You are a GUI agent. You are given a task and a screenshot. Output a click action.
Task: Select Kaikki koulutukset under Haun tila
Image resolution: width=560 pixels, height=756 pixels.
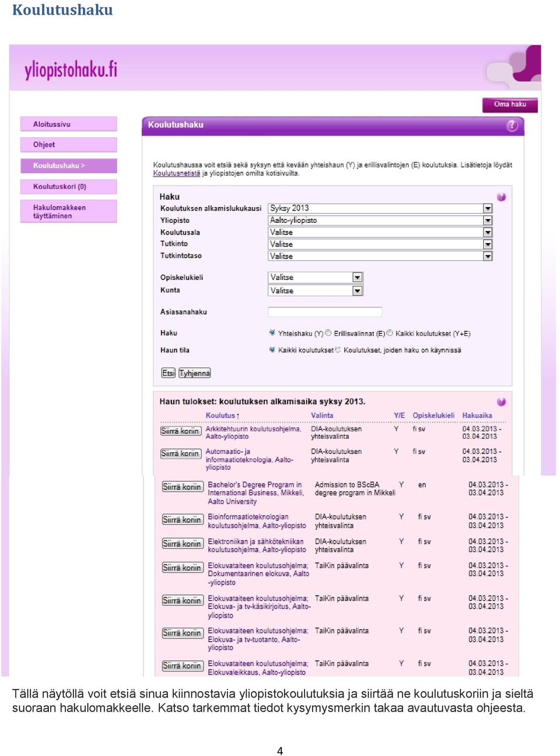coord(272,350)
